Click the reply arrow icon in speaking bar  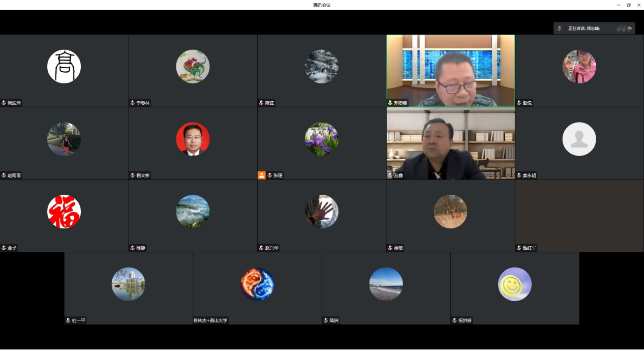coord(630,28)
